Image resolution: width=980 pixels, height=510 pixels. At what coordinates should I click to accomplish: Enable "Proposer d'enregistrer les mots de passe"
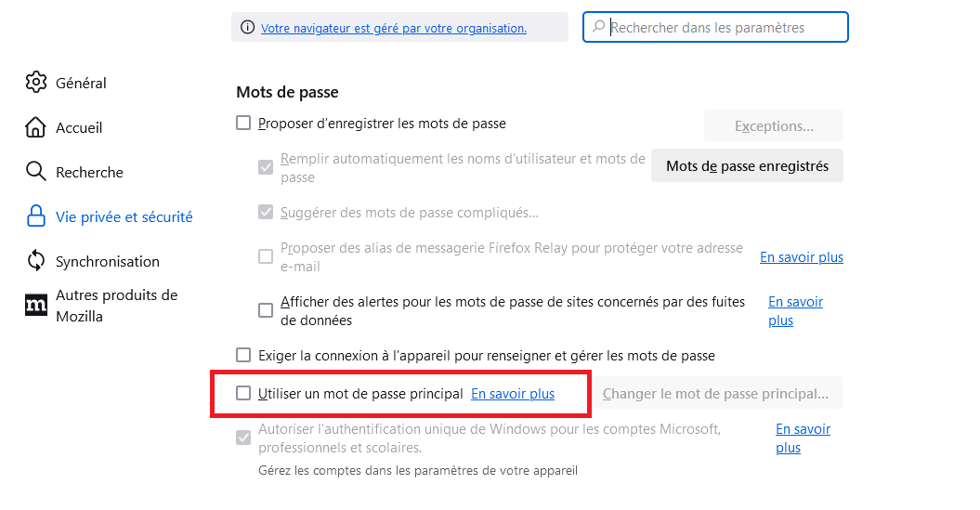pos(243,123)
